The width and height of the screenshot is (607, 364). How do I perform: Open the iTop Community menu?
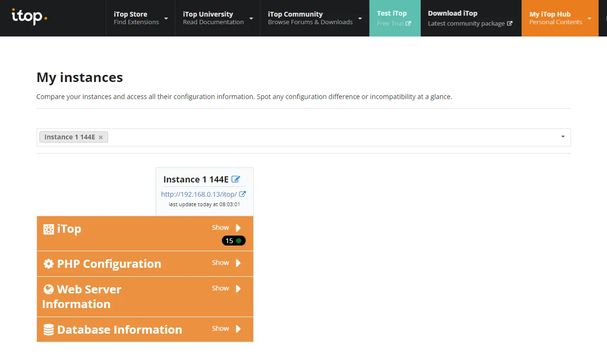[x=314, y=18]
